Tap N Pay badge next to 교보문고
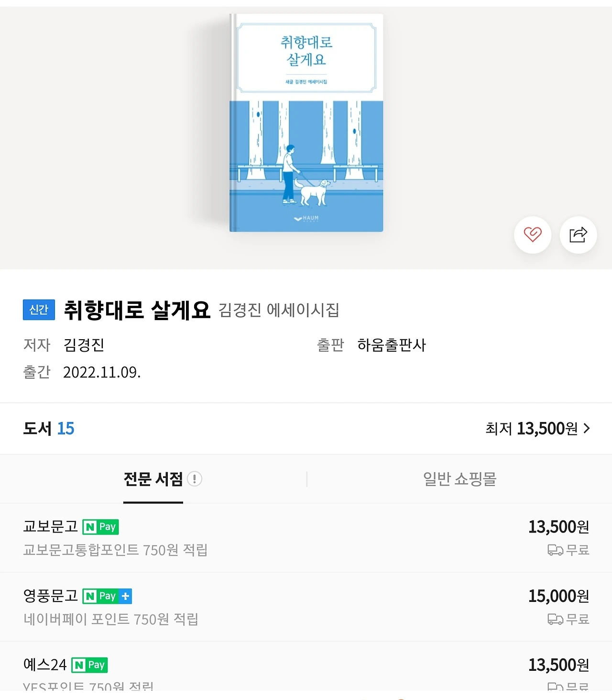This screenshot has height=700, width=612. coord(100,527)
